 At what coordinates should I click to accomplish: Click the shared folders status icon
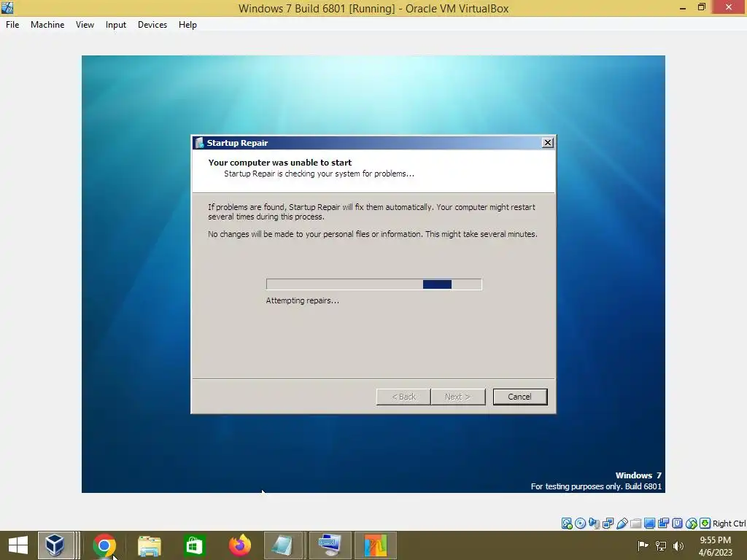(x=635, y=524)
